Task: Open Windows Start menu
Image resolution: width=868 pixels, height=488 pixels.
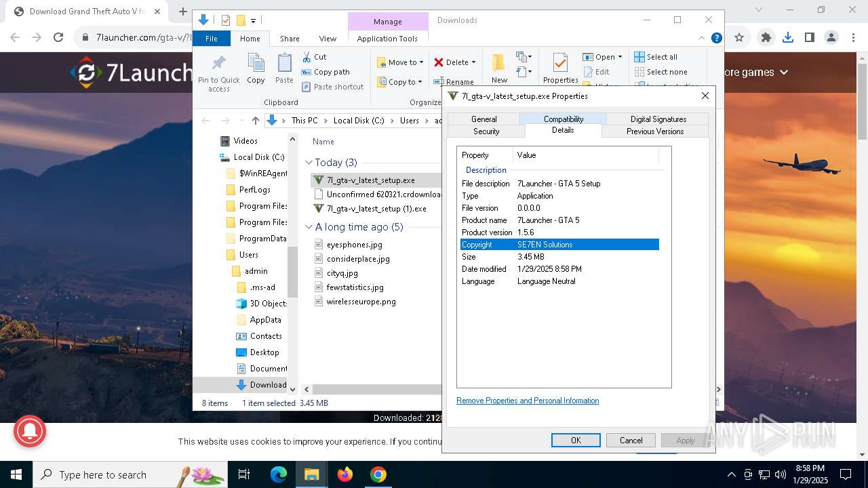Action: click(16, 474)
